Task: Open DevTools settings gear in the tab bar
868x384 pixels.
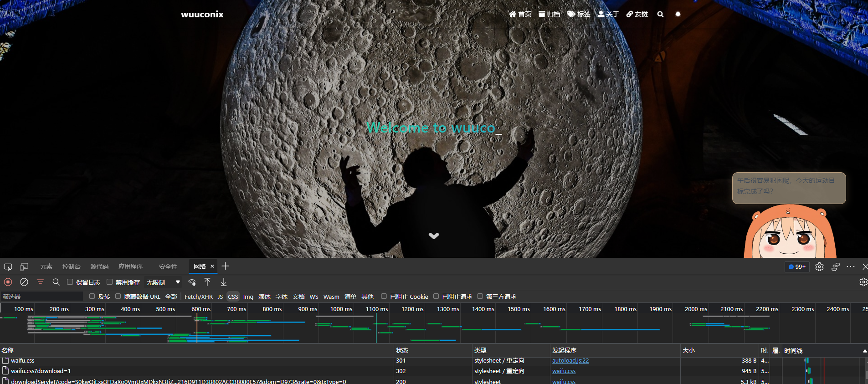Action: pos(819,267)
